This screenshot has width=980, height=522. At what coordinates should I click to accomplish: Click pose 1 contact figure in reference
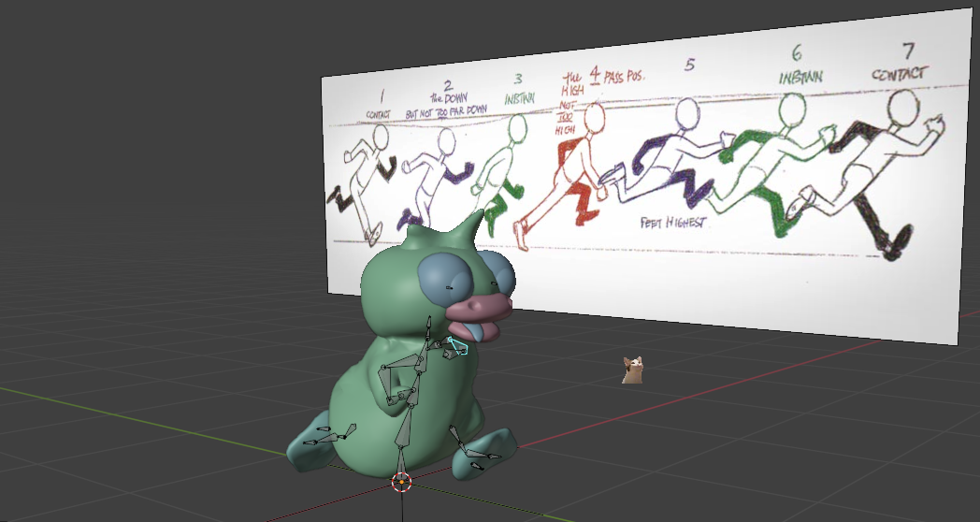(x=362, y=178)
